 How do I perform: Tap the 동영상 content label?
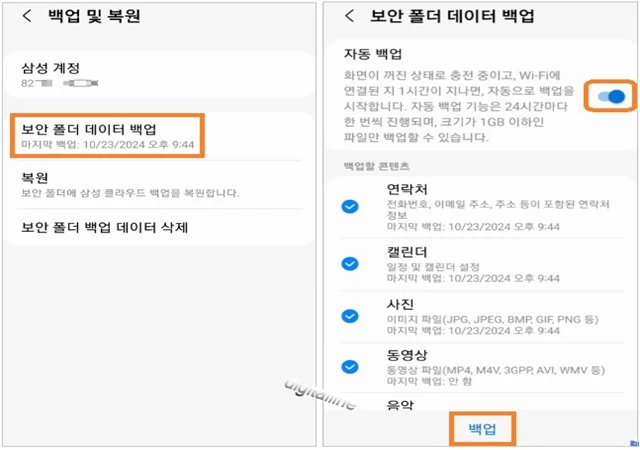(407, 355)
